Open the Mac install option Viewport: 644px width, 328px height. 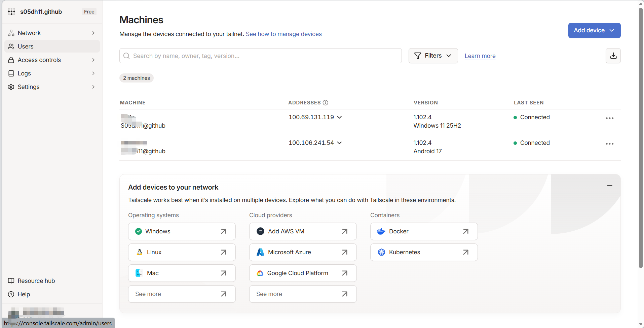point(182,273)
